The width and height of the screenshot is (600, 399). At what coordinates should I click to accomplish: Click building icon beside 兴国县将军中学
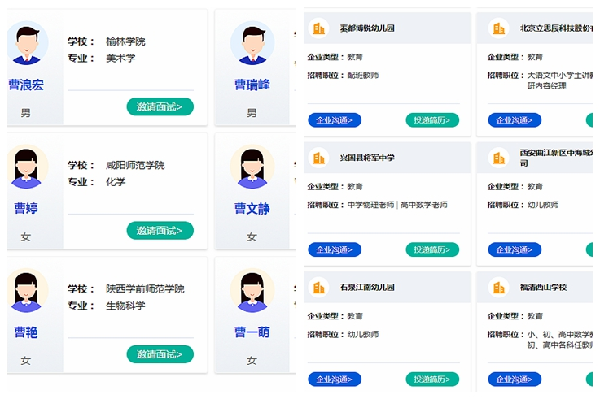(319, 158)
